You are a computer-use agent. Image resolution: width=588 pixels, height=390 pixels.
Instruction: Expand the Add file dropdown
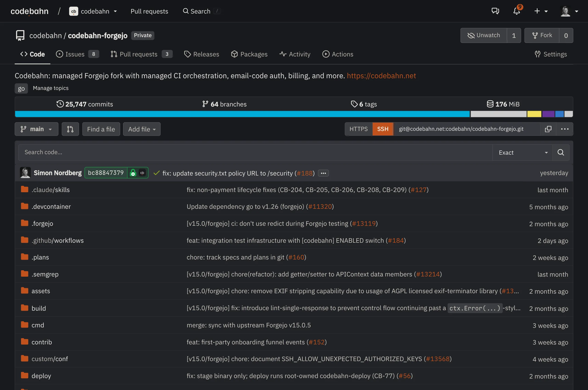pos(142,129)
